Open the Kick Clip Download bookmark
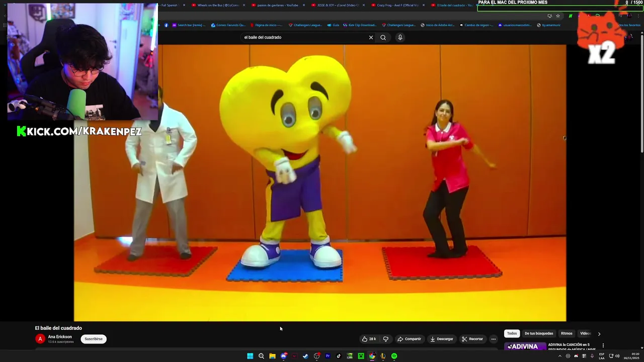Viewport: 644px width, 362px height. [359, 25]
